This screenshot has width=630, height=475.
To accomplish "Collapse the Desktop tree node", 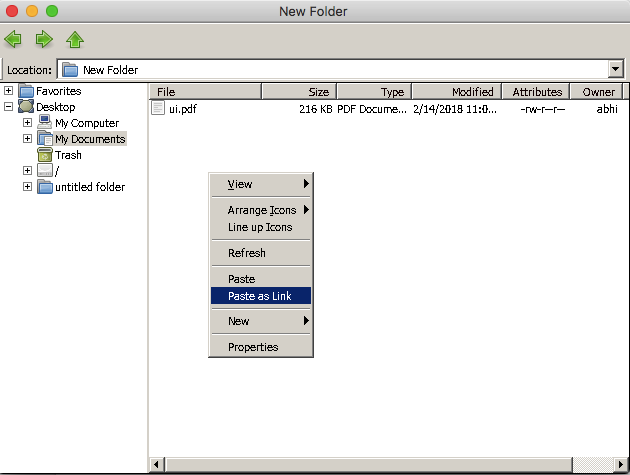I will tap(9, 107).
